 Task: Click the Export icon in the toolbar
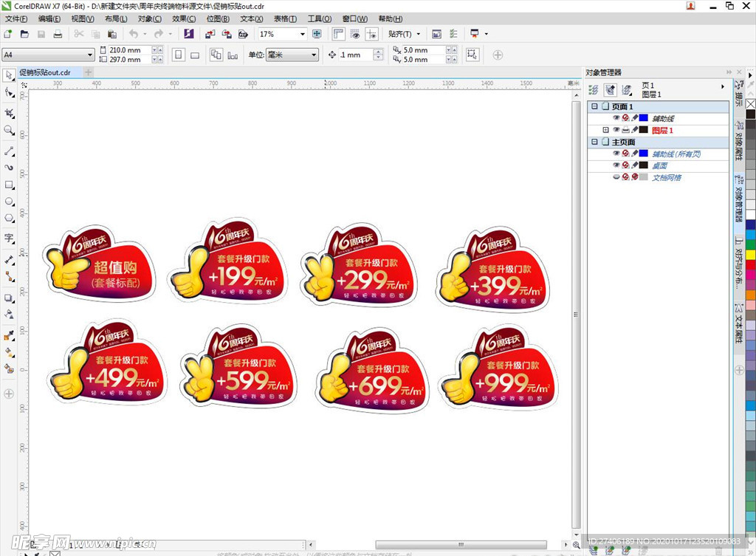(x=227, y=34)
